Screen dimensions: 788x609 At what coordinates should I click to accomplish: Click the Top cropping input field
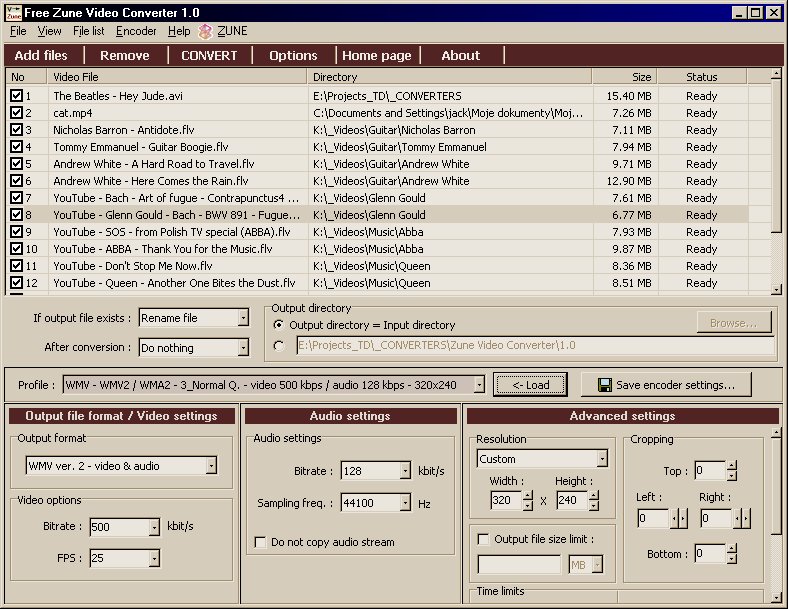point(711,470)
